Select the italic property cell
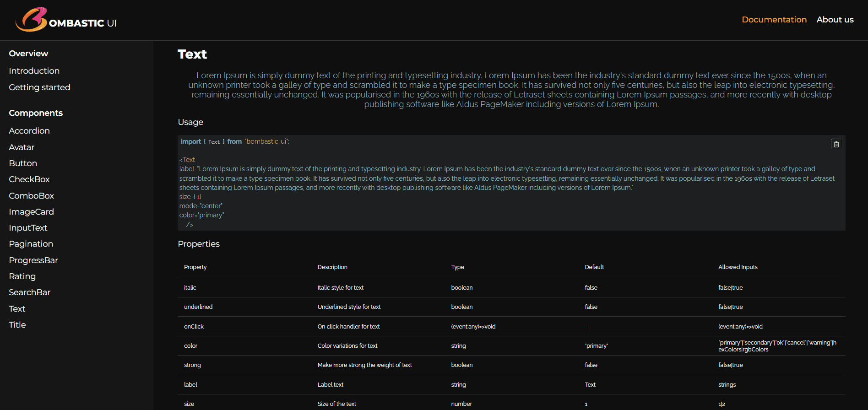This screenshot has width=868, height=410. point(190,288)
